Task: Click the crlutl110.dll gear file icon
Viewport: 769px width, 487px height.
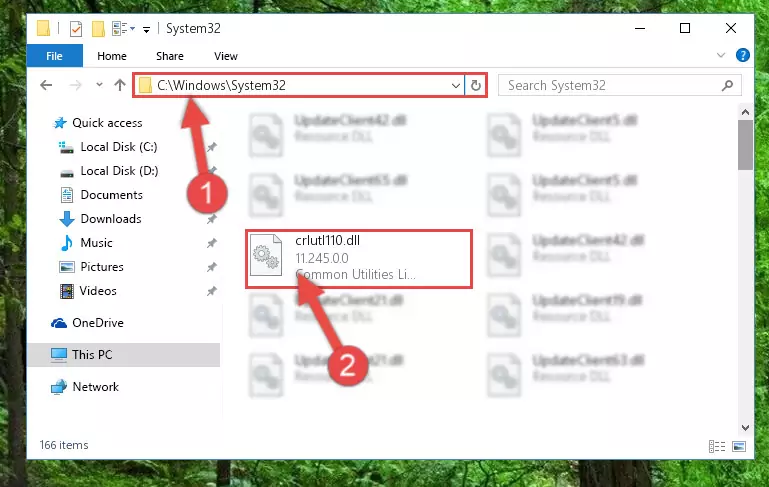Action: 266,255
